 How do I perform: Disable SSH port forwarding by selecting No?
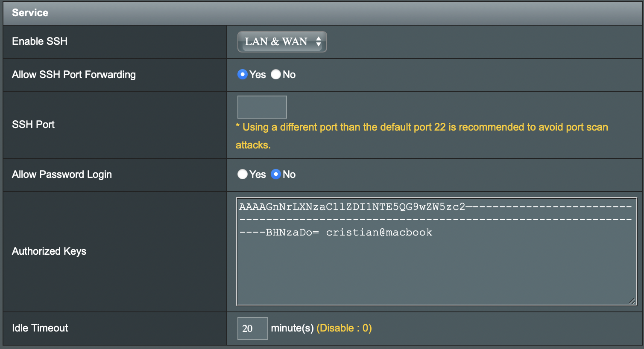(x=275, y=74)
